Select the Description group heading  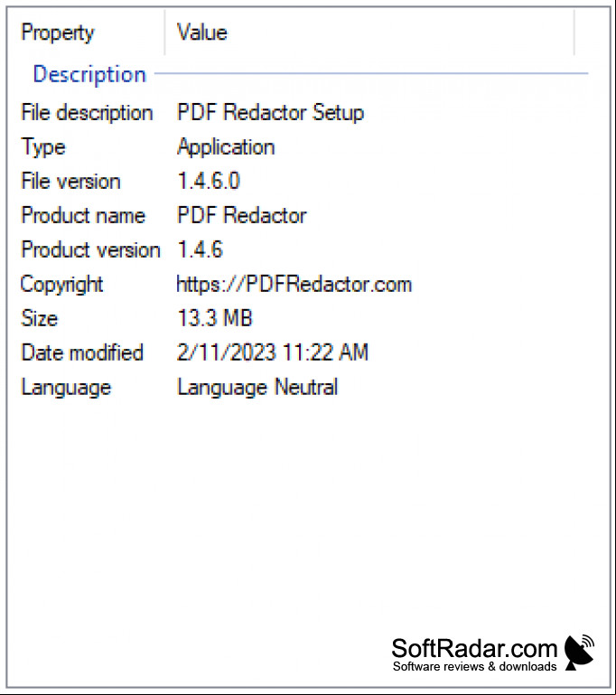pyautogui.click(x=89, y=74)
